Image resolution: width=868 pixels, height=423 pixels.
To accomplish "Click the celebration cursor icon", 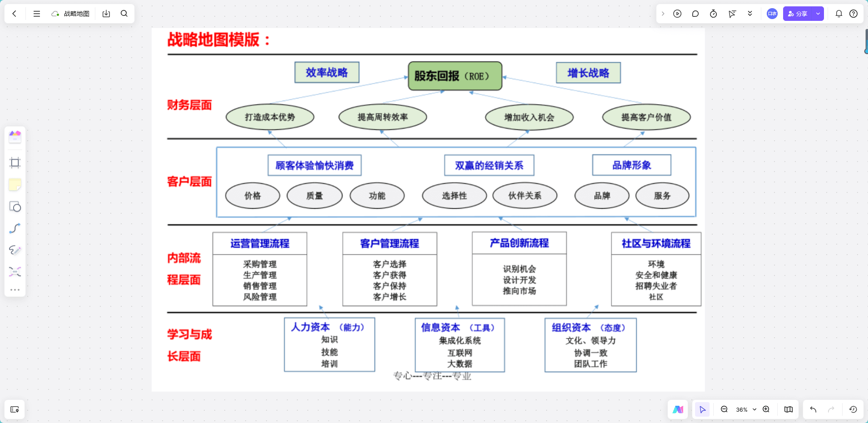I will 732,14.
